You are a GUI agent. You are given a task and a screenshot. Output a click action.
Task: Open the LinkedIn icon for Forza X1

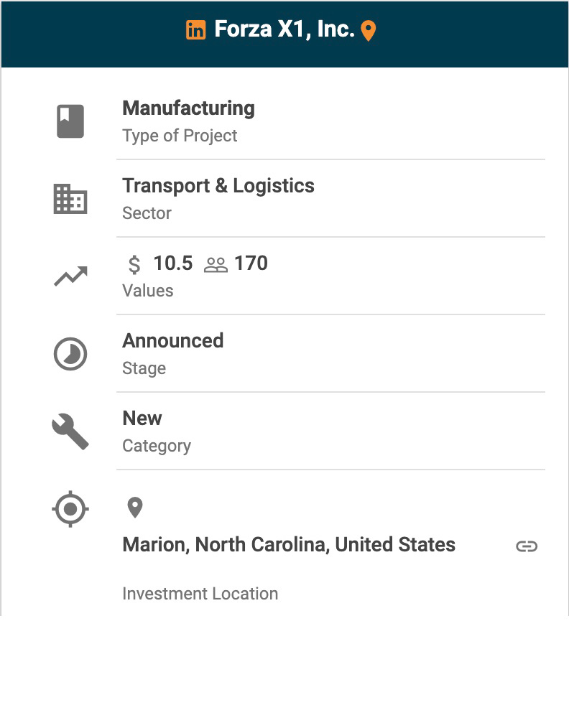point(195,30)
